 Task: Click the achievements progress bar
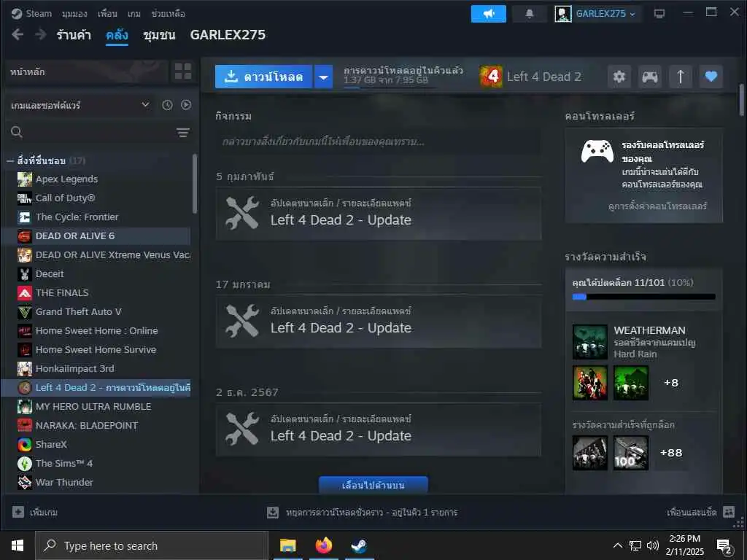coord(643,297)
